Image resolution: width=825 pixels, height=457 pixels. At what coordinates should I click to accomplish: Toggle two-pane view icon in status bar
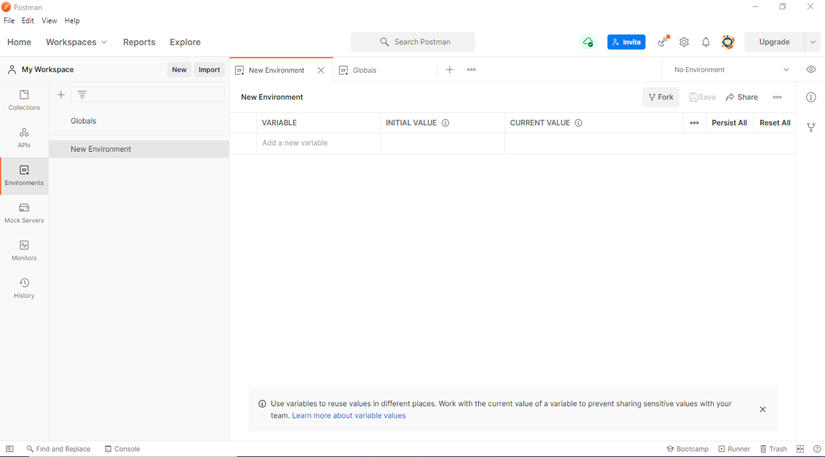[800, 449]
